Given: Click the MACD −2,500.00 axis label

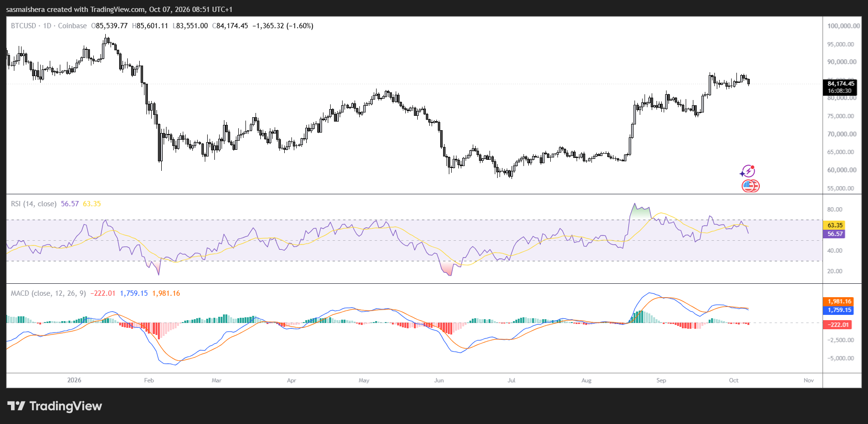Looking at the screenshot, I should click(x=841, y=340).
